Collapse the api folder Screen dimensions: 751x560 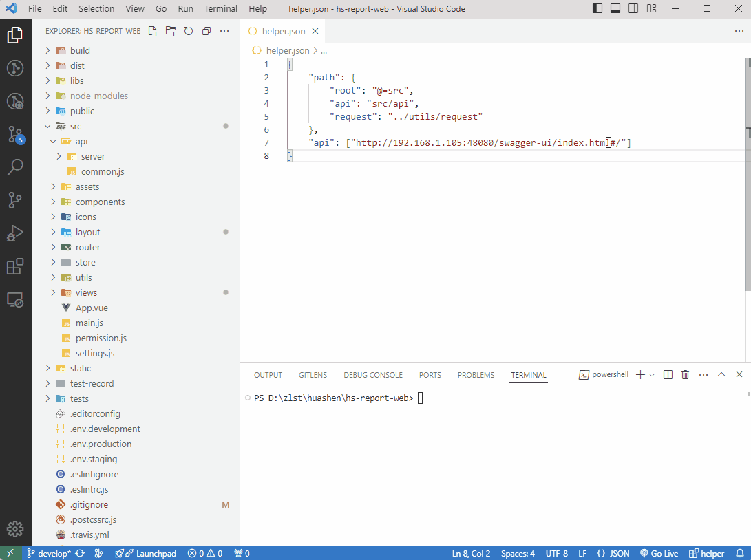pos(136,141)
